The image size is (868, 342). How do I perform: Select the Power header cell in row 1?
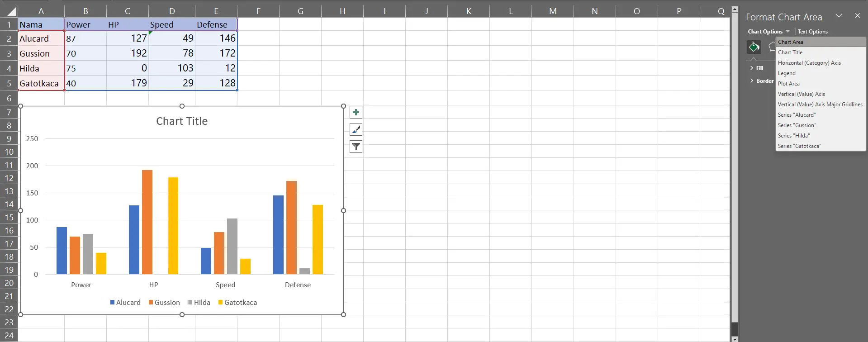pos(85,24)
